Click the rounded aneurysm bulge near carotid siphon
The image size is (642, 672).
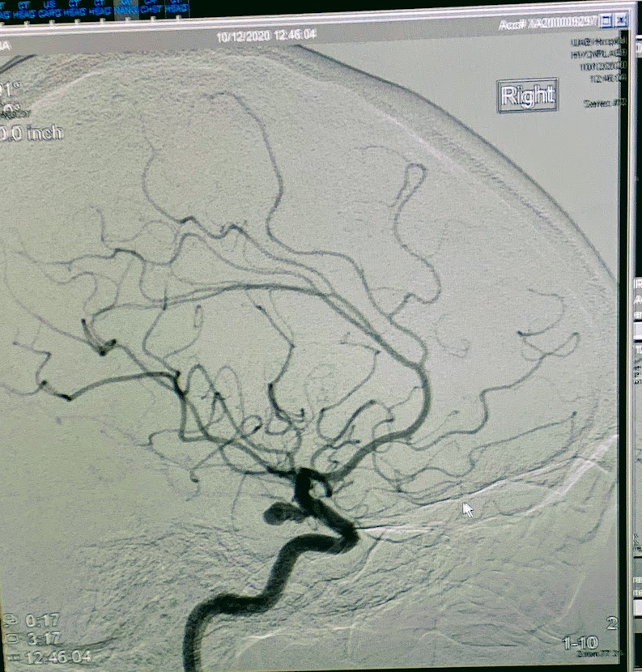click(280, 513)
